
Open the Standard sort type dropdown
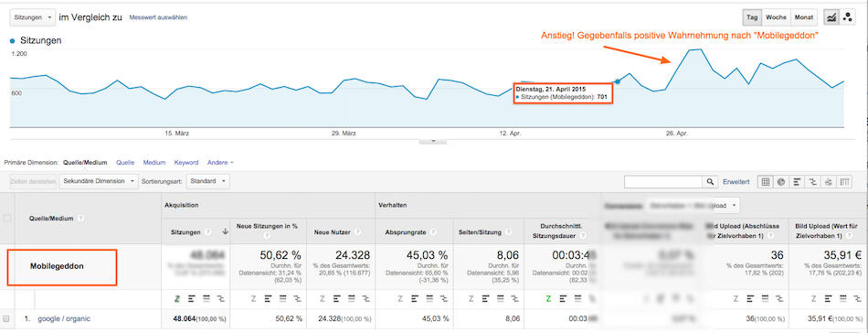pos(207,181)
